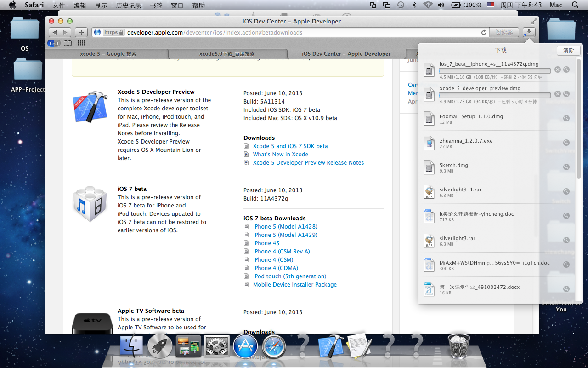Open System Preferences gear in the Dock
Image resolution: width=588 pixels, height=368 pixels.
pyautogui.click(x=217, y=346)
